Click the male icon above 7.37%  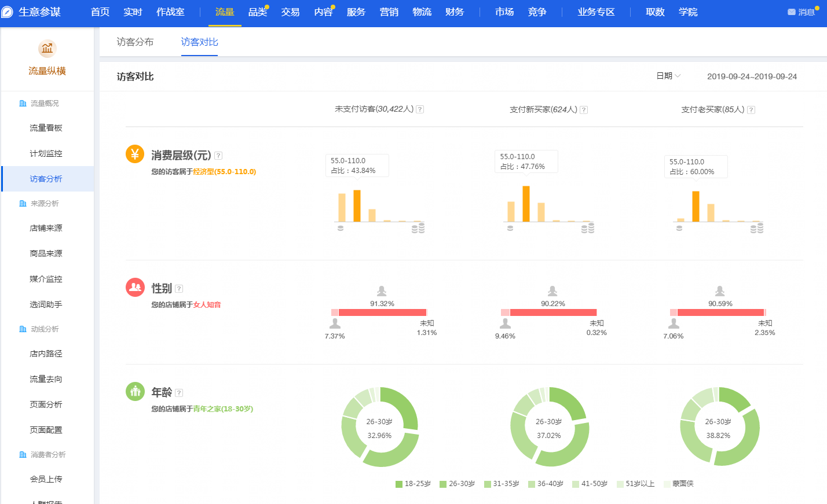[335, 323]
